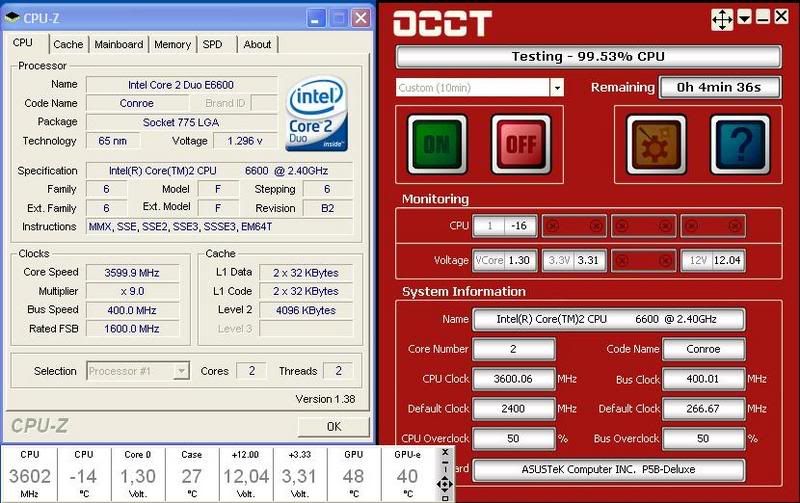Click motherboard field ASUSTeK P5B-Deluxe
Screen dimensions: 800x503
coord(608,470)
